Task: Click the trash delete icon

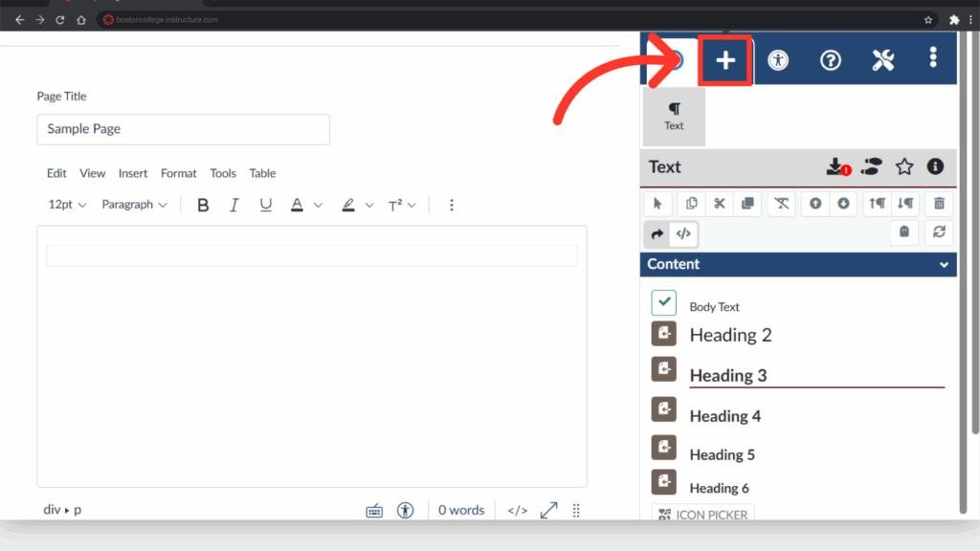Action: pyautogui.click(x=940, y=204)
